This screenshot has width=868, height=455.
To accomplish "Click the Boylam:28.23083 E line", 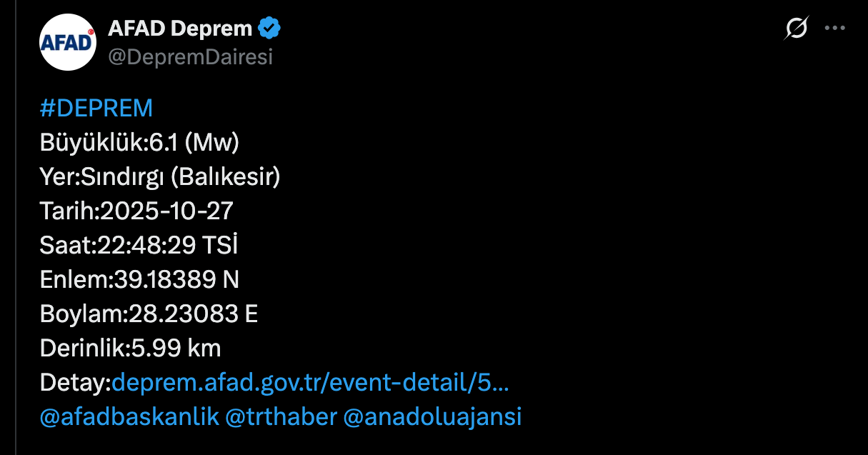I will click(x=149, y=314).
